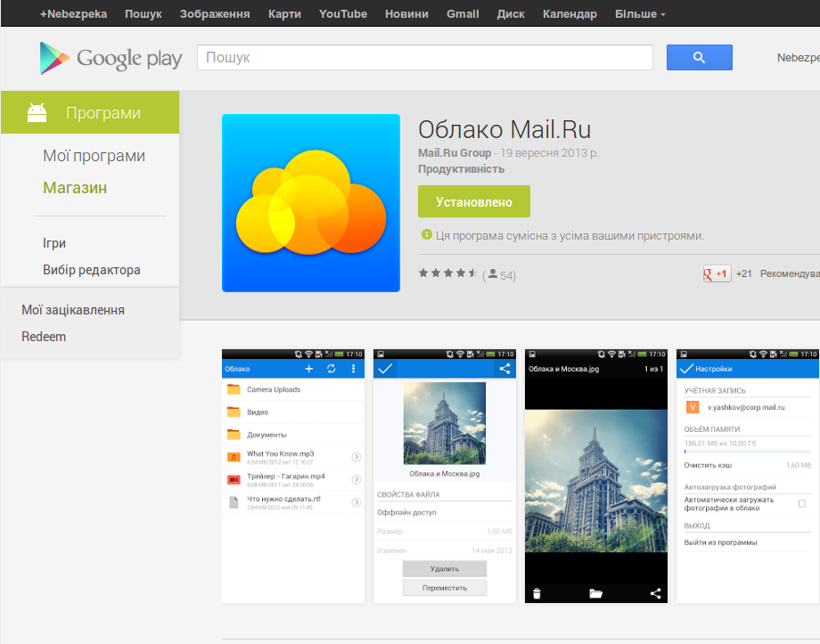Open Диск in the top bar
Screen dimensions: 820x644
[511, 14]
